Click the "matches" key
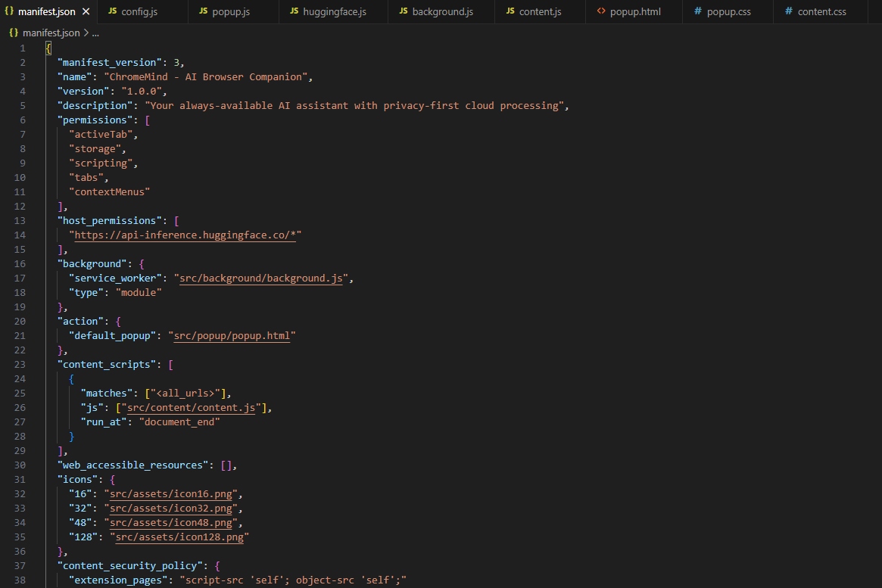Viewport: 882px width, 588px height. [106, 393]
